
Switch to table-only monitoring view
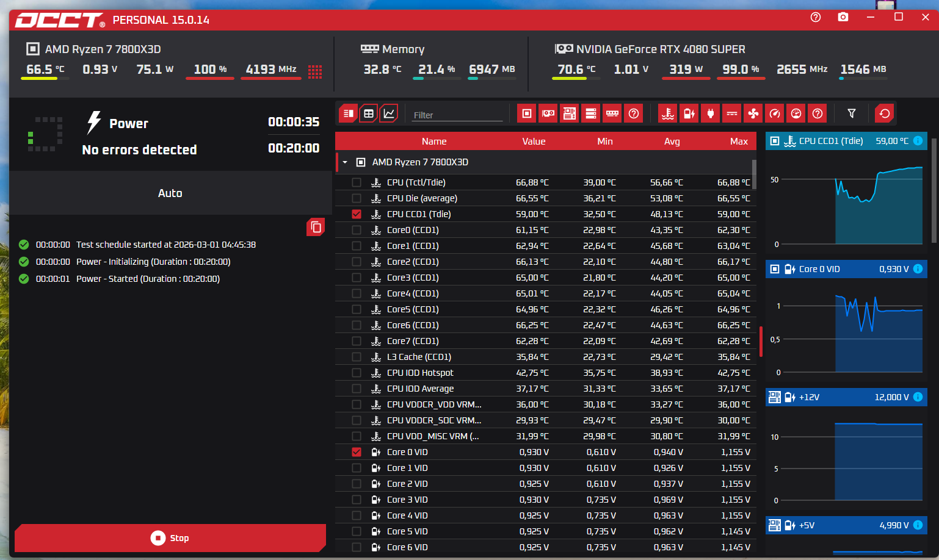coord(368,113)
